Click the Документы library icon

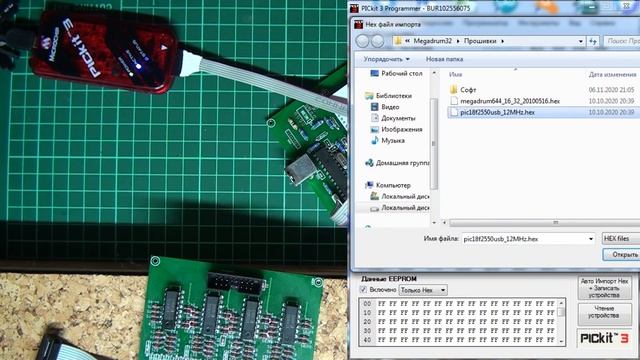tap(374, 118)
